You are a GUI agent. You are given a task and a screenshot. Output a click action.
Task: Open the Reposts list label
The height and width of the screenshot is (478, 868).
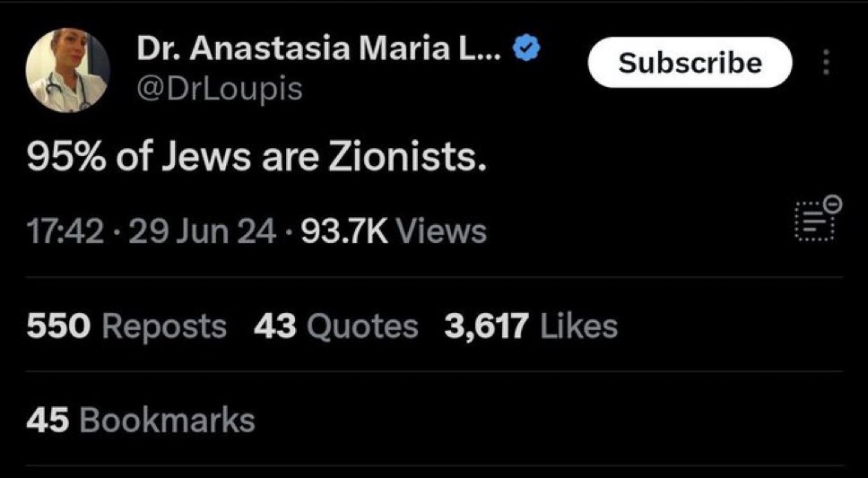click(x=164, y=326)
